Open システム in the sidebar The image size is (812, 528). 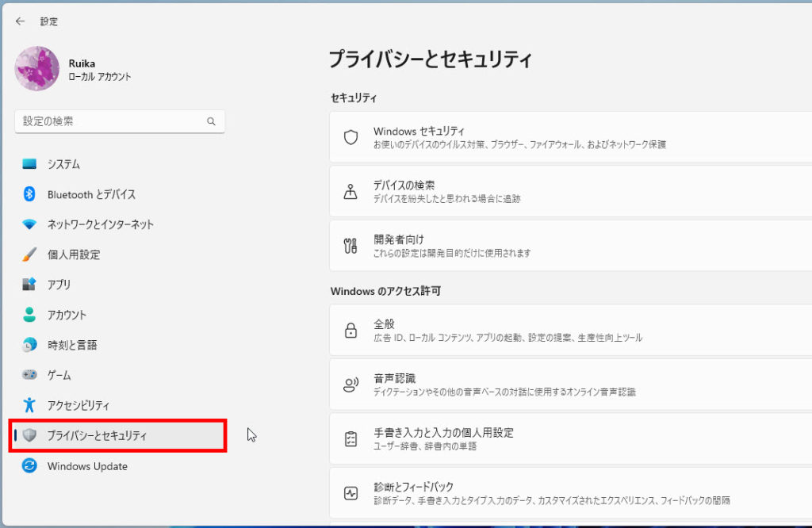point(63,164)
